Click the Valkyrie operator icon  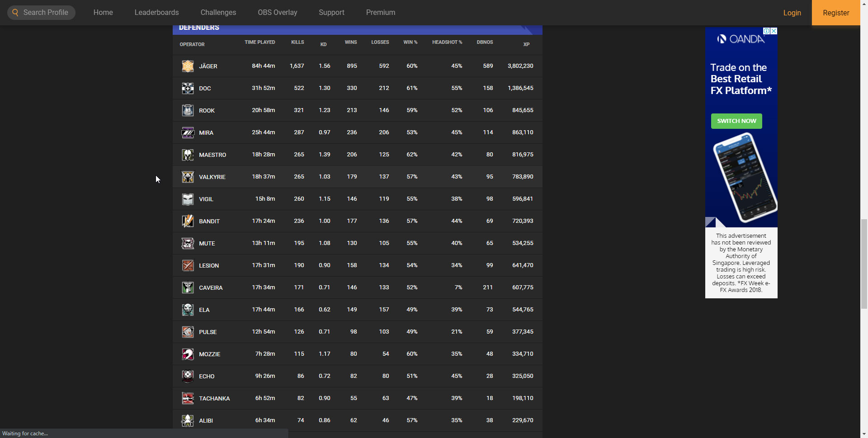pos(188,177)
